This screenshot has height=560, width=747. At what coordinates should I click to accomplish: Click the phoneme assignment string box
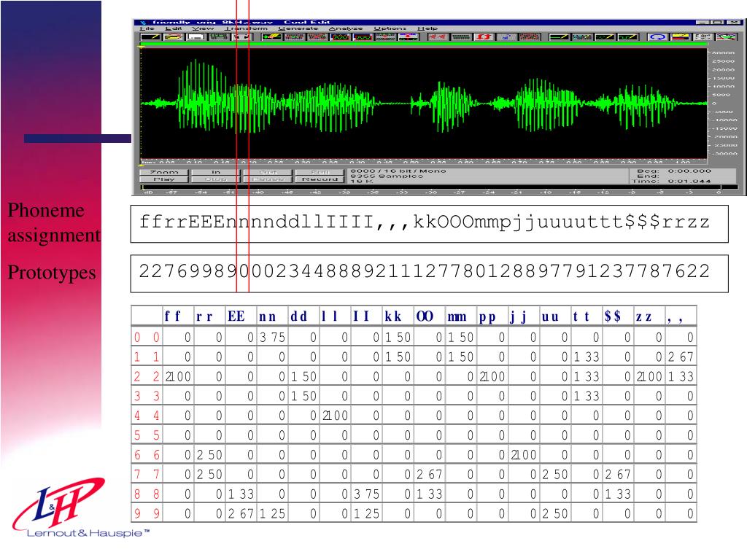[429, 224]
